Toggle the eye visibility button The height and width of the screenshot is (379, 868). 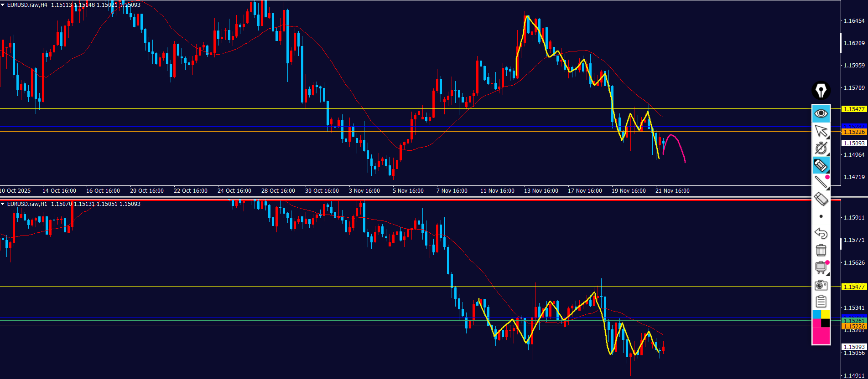coord(821,113)
